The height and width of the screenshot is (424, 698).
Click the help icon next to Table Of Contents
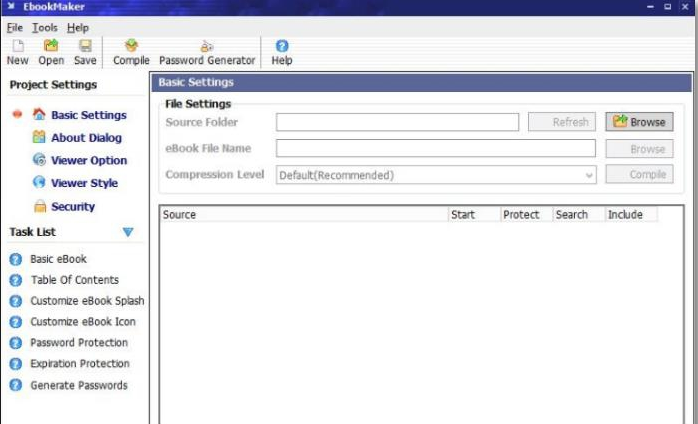pos(16,280)
